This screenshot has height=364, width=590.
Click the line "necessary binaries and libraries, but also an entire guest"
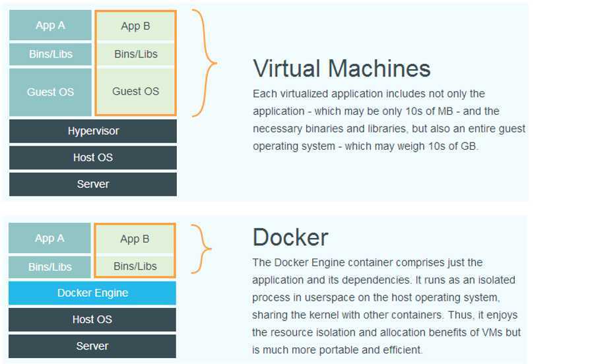pos(389,129)
